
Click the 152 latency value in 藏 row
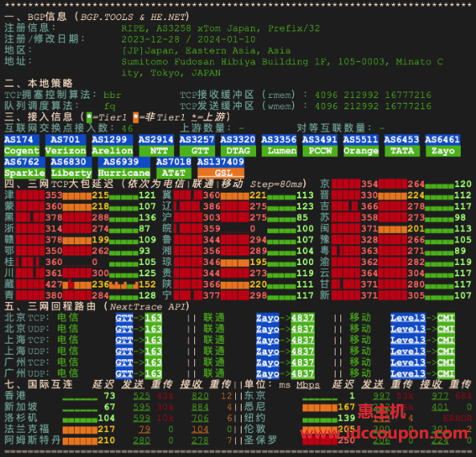(147, 284)
